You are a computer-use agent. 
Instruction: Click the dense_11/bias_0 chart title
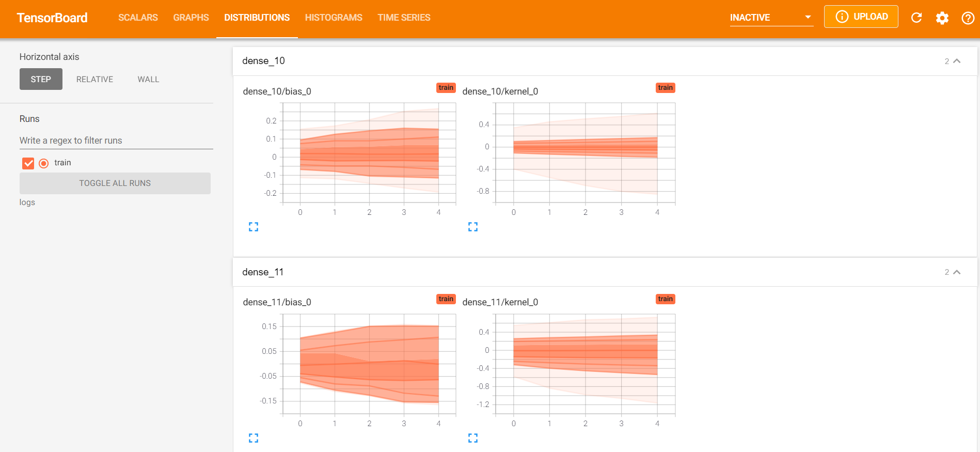click(x=277, y=302)
